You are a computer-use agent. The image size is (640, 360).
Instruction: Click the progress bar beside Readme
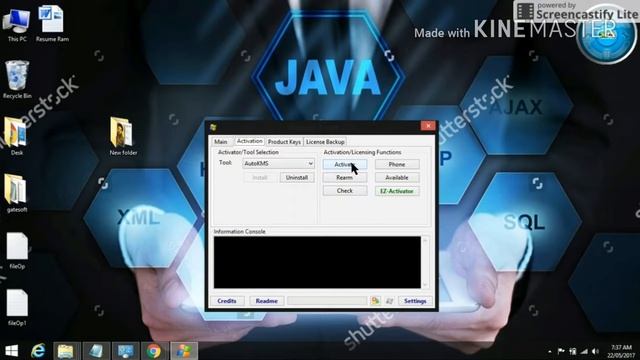pyautogui.click(x=327, y=301)
